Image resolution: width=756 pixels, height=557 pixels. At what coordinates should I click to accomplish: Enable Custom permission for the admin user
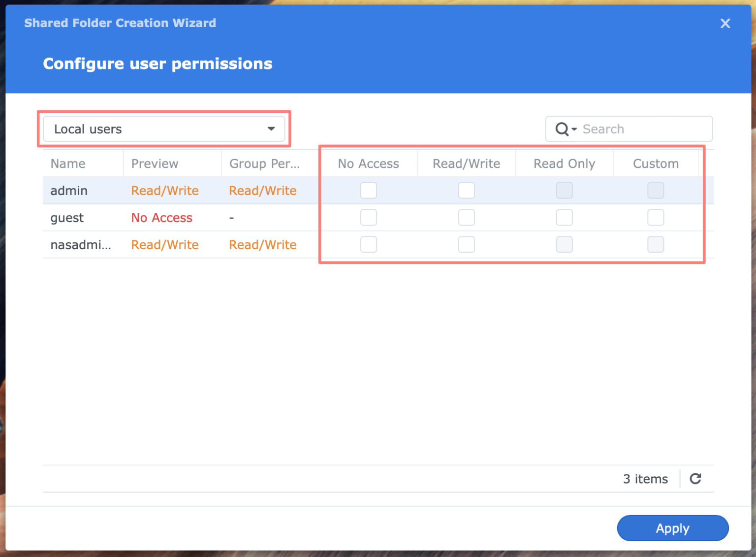(x=656, y=190)
